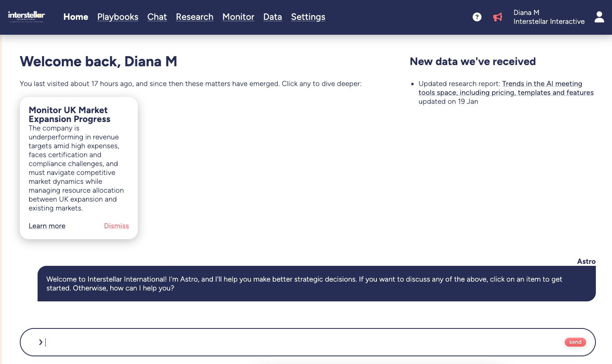This screenshot has height=364, width=612.
Task: Click the chevron arrow inside the message box
Action: [40, 342]
